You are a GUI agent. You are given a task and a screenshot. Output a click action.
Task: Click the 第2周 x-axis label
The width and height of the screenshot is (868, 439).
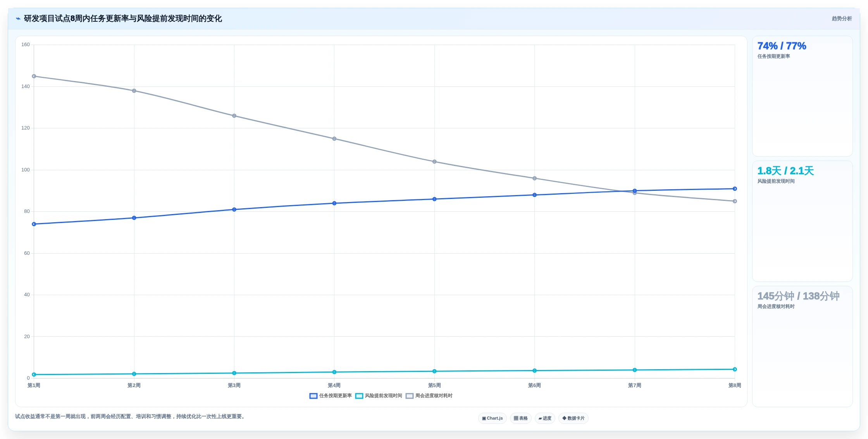(134, 385)
